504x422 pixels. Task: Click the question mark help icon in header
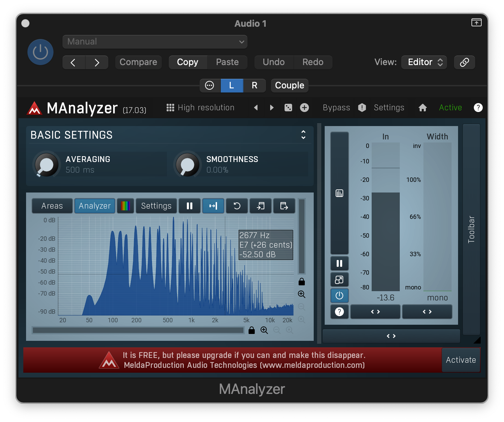point(478,108)
